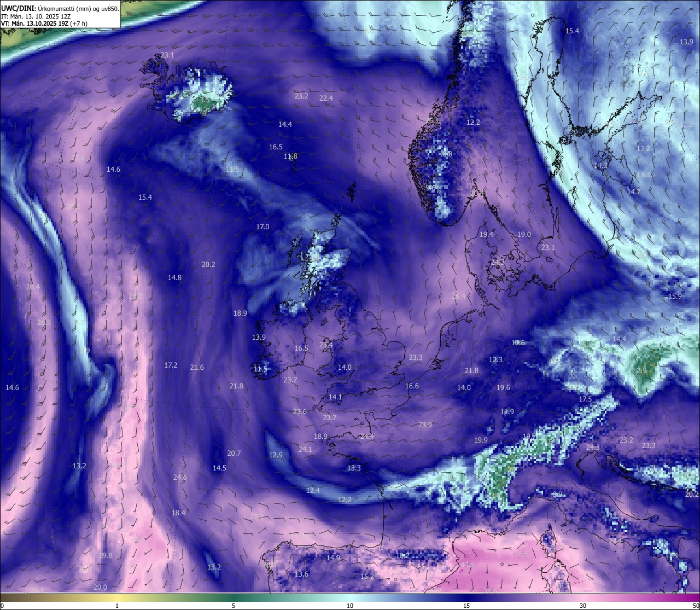Select the 12.3 value label

(495, 359)
